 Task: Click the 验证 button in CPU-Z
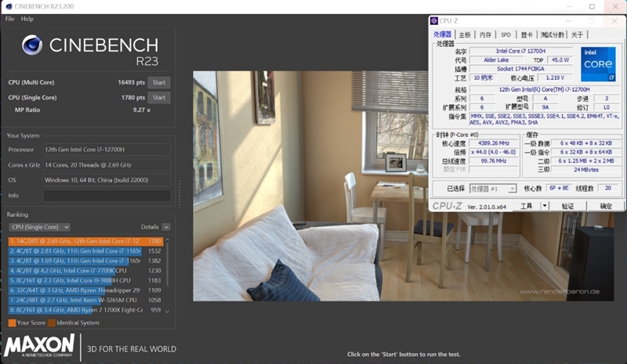[x=567, y=206]
